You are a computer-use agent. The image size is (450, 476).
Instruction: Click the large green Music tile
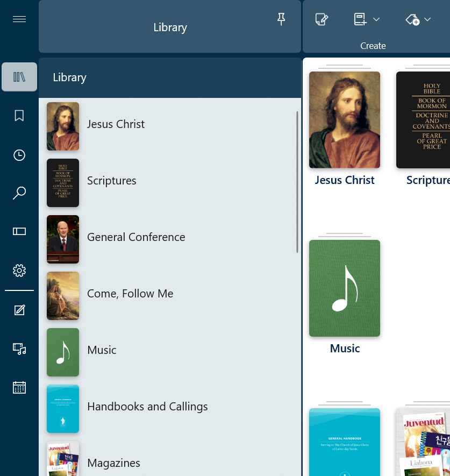click(x=345, y=288)
